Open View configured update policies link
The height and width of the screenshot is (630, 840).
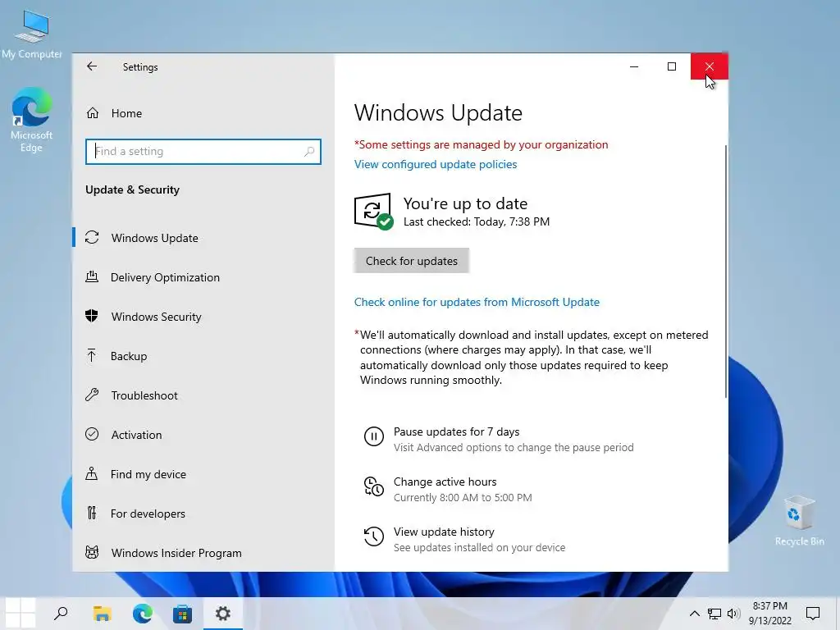tap(436, 164)
